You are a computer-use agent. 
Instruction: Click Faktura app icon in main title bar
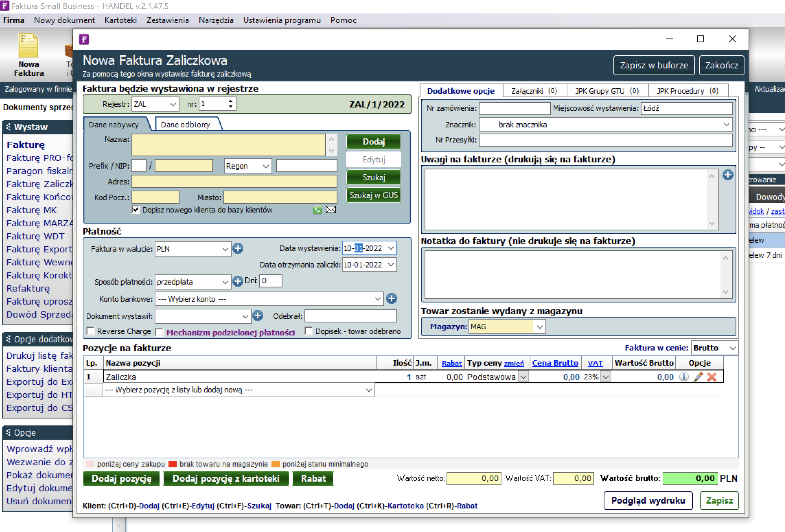coord(4,5)
